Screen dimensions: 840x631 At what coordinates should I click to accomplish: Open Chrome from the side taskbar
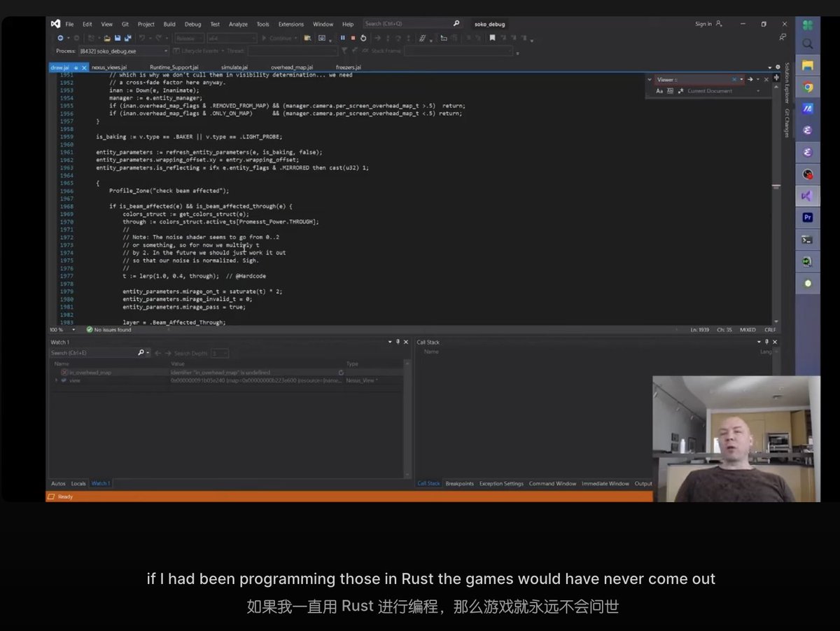808,88
